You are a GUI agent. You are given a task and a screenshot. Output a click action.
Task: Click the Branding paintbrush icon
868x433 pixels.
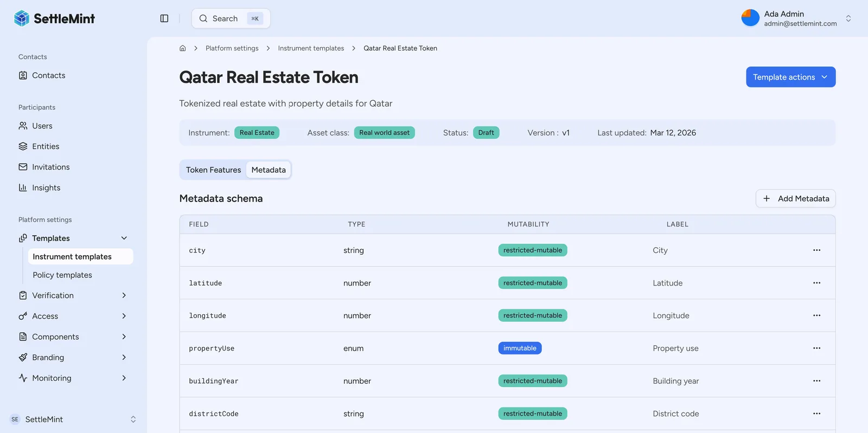[x=23, y=357]
